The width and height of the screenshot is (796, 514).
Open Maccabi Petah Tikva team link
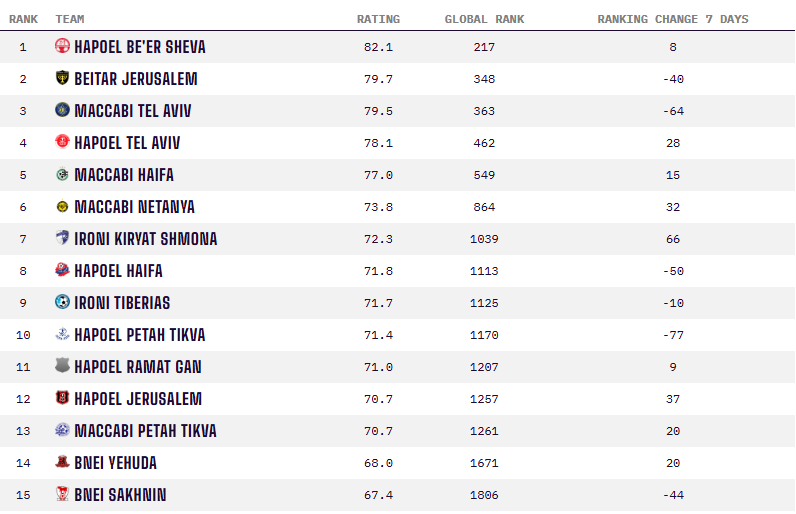point(145,431)
